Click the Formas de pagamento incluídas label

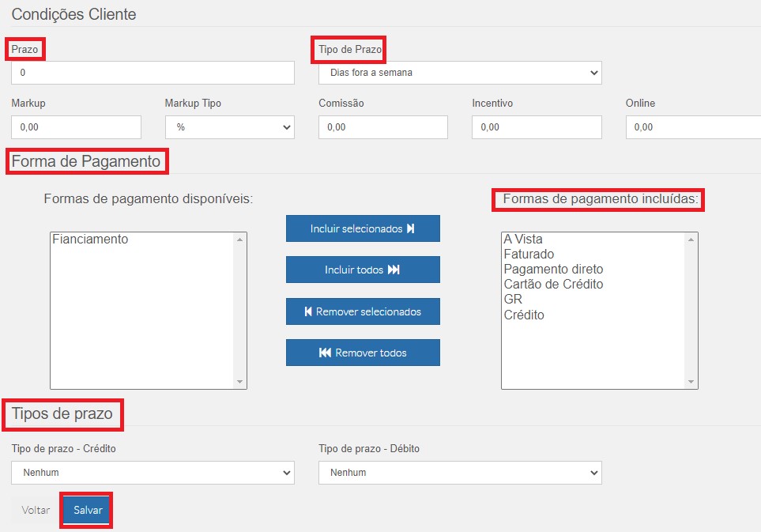pos(601,199)
